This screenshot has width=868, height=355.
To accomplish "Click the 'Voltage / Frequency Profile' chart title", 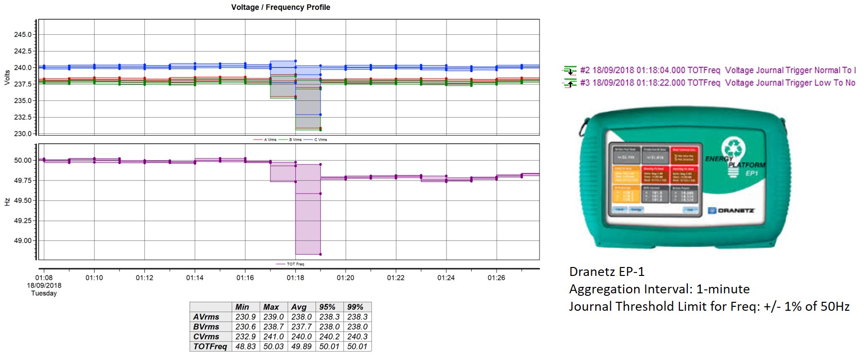I will click(x=281, y=7).
